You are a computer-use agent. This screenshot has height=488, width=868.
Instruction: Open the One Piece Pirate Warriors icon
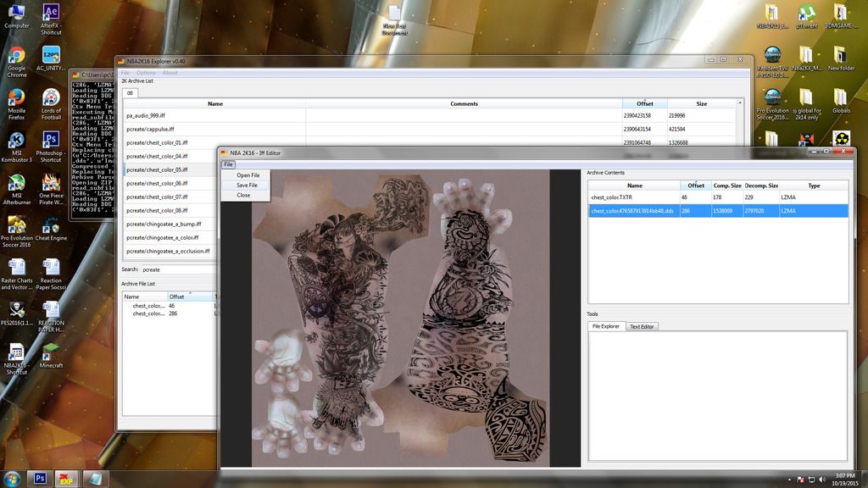click(x=51, y=190)
